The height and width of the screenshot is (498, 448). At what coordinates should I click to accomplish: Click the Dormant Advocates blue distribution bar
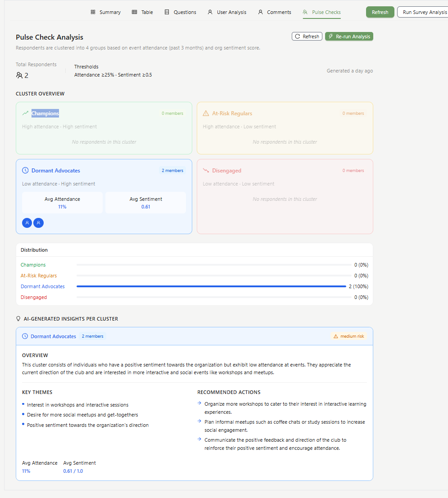[211, 286]
